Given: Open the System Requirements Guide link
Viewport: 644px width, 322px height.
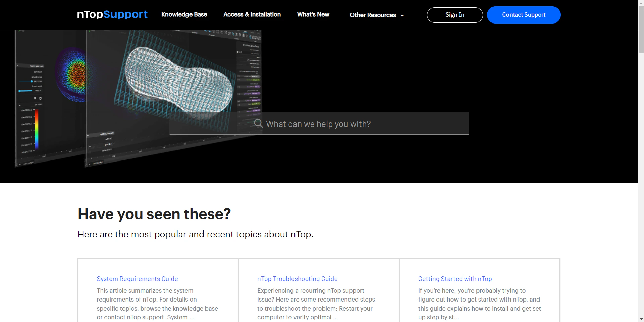Looking at the screenshot, I should click(x=137, y=279).
